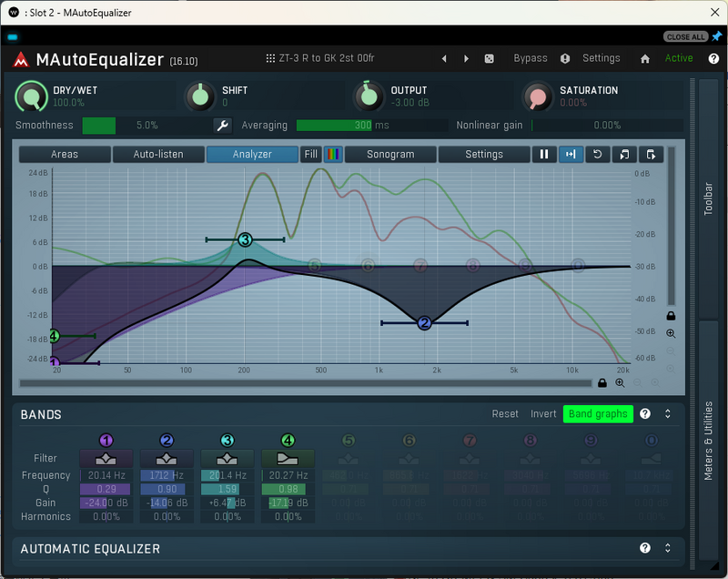Open Automatic Equalizer help icon
The height and width of the screenshot is (579, 728).
point(645,548)
